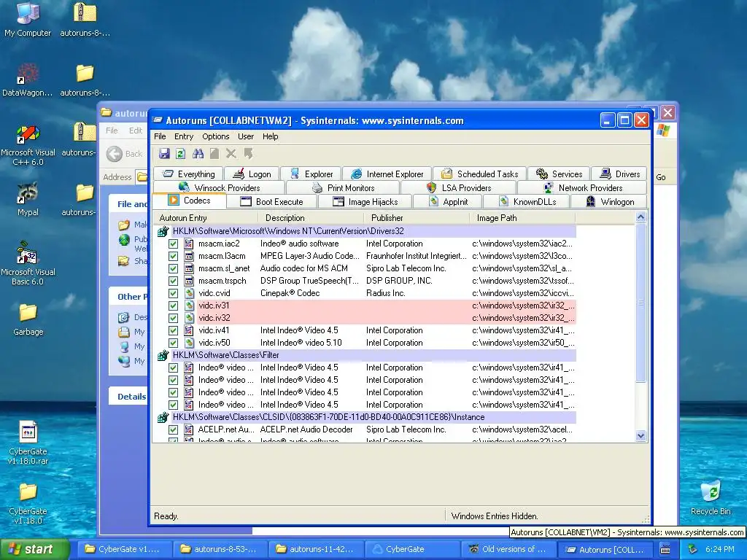This screenshot has height=560, width=747.
Task: Switch to the Logon tab
Action: (252, 174)
